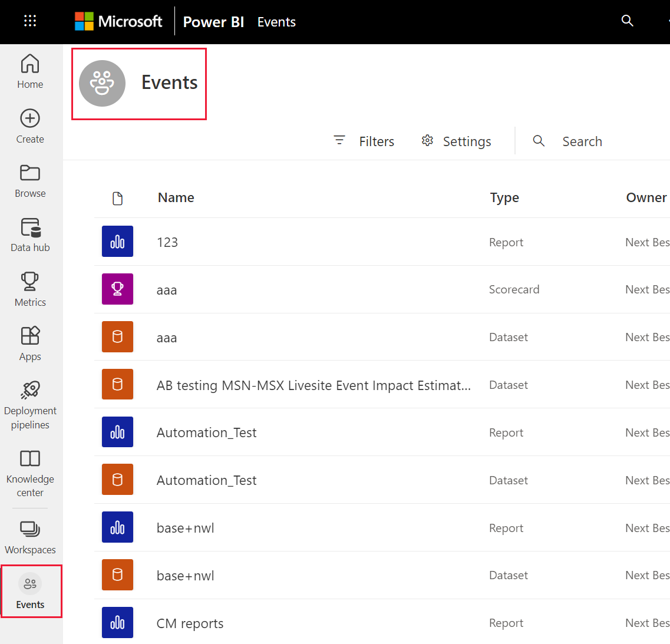Open Apps in the navigation pane

coord(30,344)
